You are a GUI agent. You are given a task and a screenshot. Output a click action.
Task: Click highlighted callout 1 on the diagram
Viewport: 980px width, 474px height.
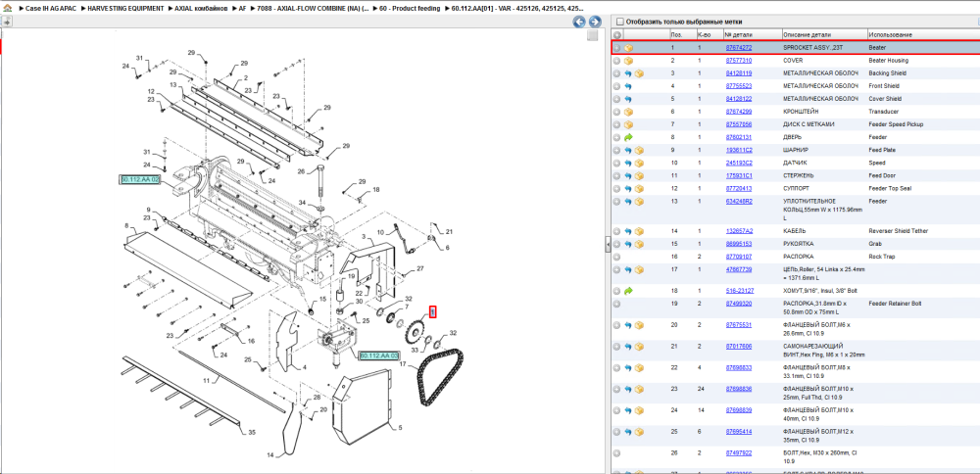tap(432, 311)
